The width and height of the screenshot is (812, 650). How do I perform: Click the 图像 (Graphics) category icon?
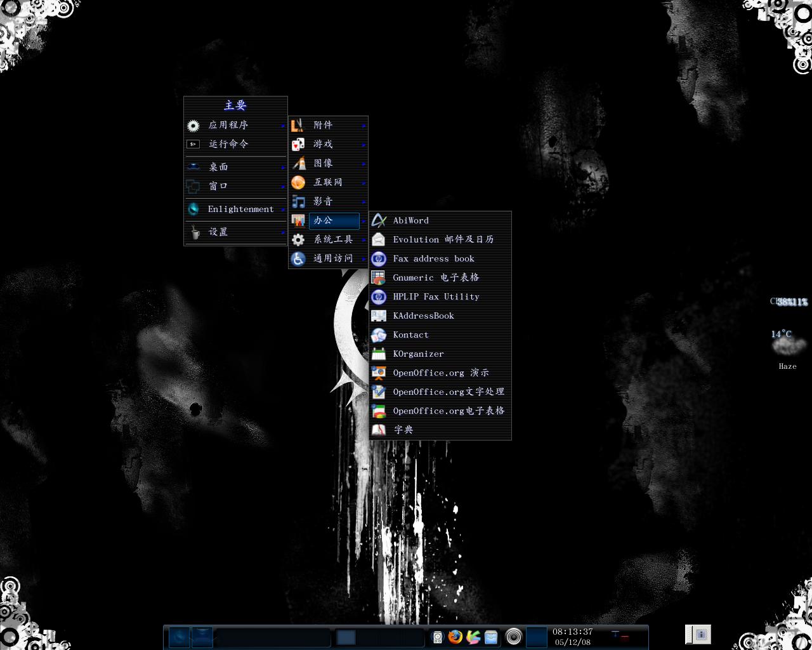[298, 163]
